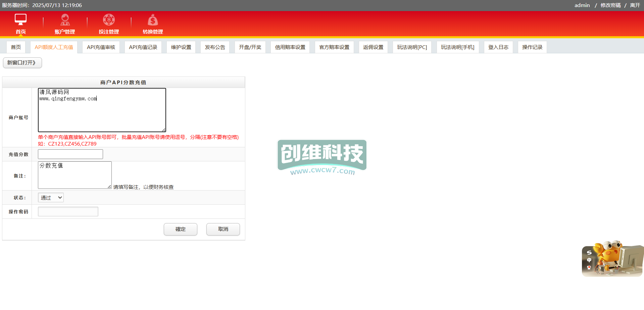This screenshot has width=644, height=310.
Task: View the 操作记录 tab
Action: (532, 47)
